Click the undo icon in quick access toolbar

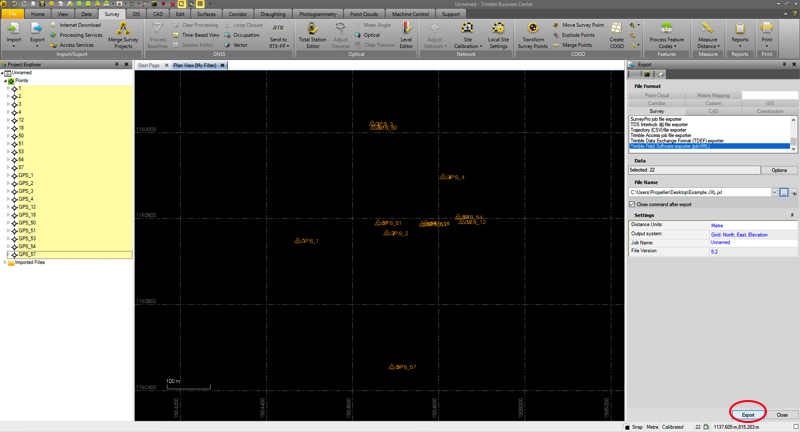tap(15, 4)
